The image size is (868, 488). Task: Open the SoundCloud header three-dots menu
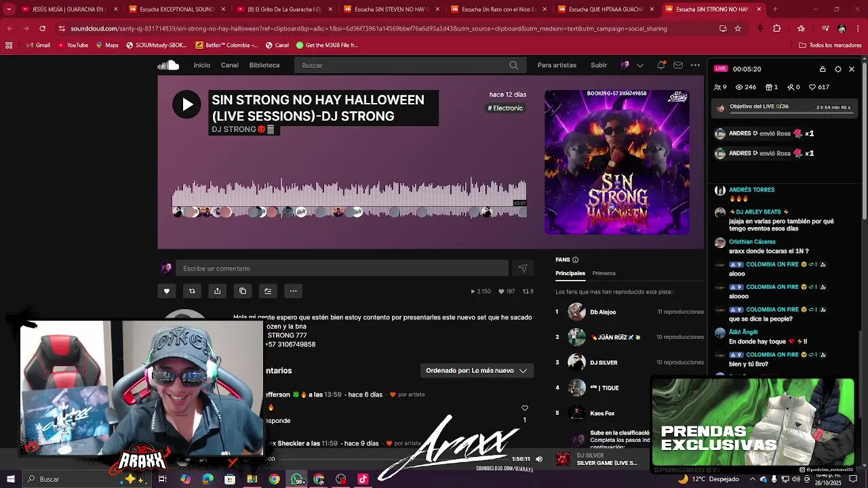(695, 65)
